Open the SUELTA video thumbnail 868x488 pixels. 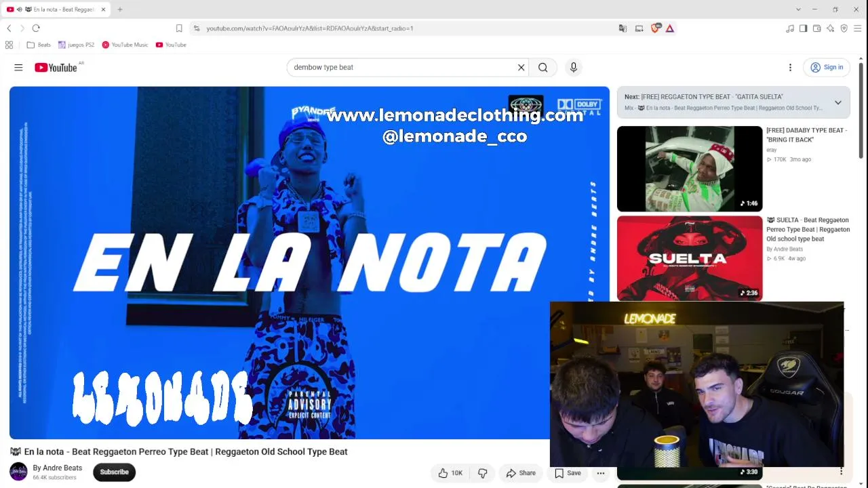coord(690,258)
